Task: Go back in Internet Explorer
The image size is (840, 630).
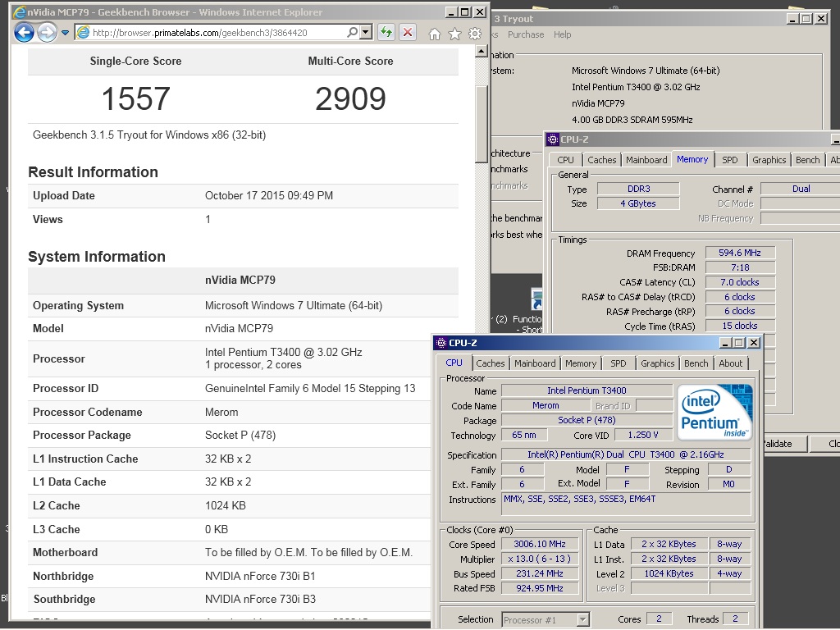Action: click(24, 33)
